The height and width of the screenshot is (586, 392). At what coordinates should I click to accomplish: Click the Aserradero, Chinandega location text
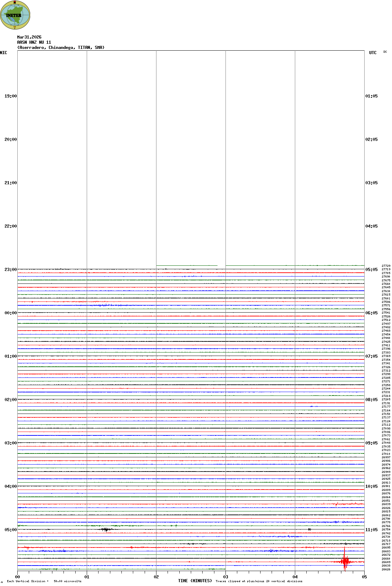click(61, 48)
